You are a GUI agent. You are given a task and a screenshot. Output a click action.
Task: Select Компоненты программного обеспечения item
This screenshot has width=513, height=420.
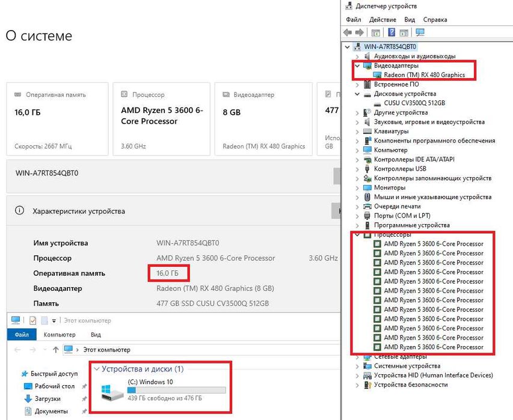[434, 141]
